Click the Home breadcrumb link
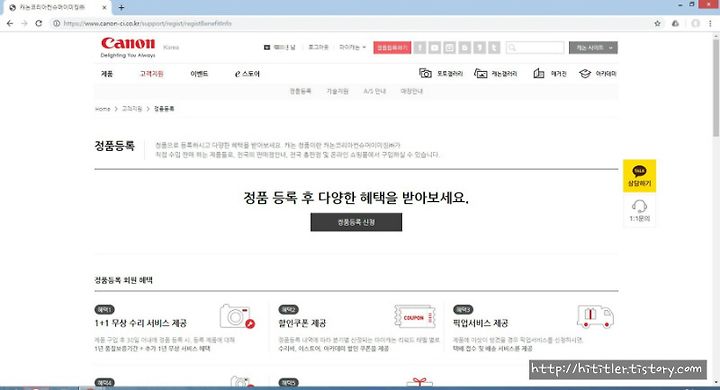The width and height of the screenshot is (720, 390). (x=103, y=109)
